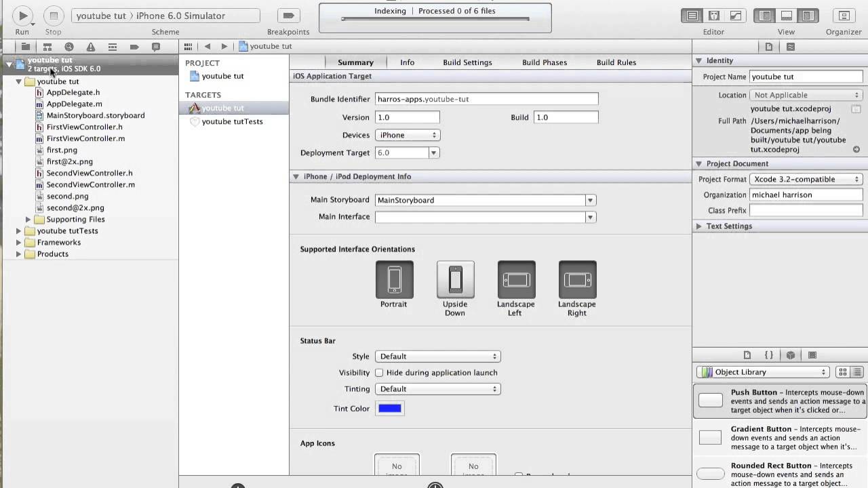Viewport: 868px width, 488px height.
Task: Switch to Summary tab
Action: click(355, 62)
